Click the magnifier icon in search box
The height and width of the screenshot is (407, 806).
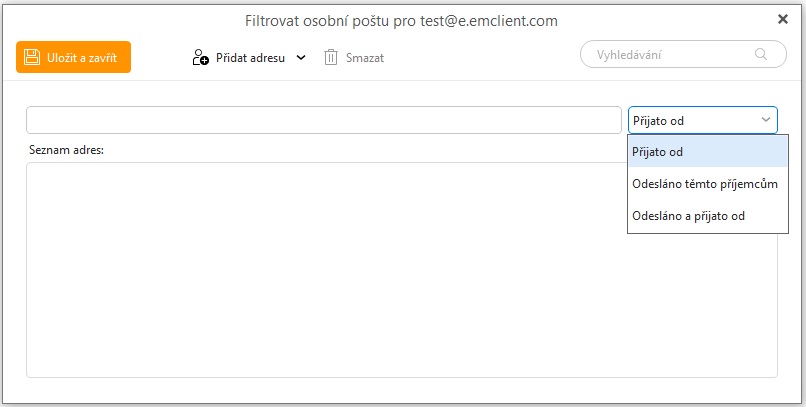(x=762, y=54)
